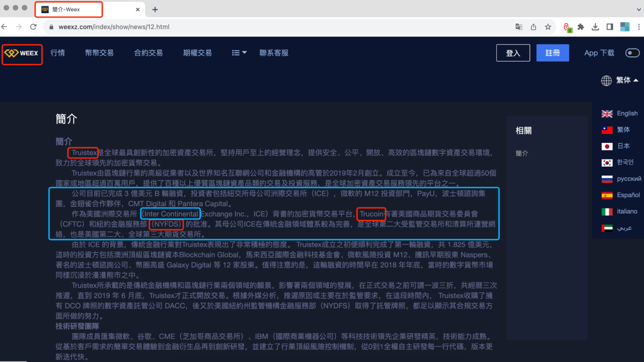The image size is (644, 362).
Task: Bookmark the page via the star icon
Action: (547, 27)
